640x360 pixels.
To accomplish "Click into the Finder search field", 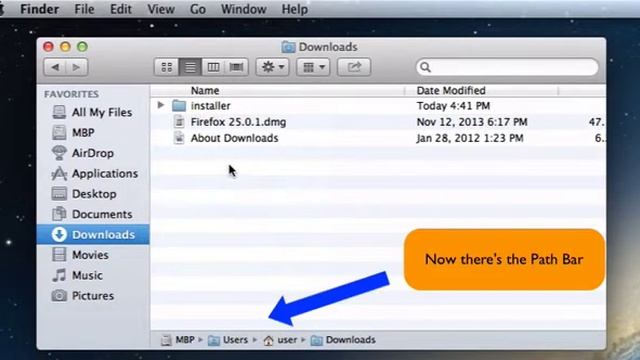I will [x=507, y=67].
